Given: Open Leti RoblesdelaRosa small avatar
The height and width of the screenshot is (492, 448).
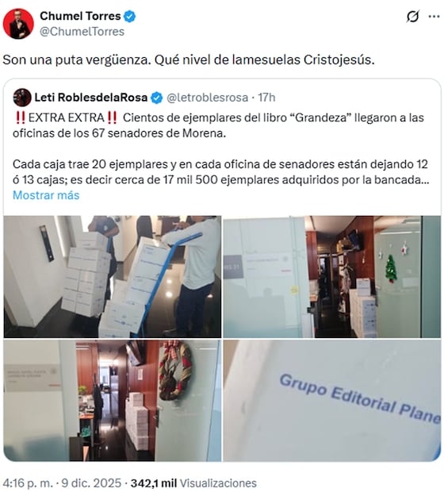Looking at the screenshot, I should (22, 98).
